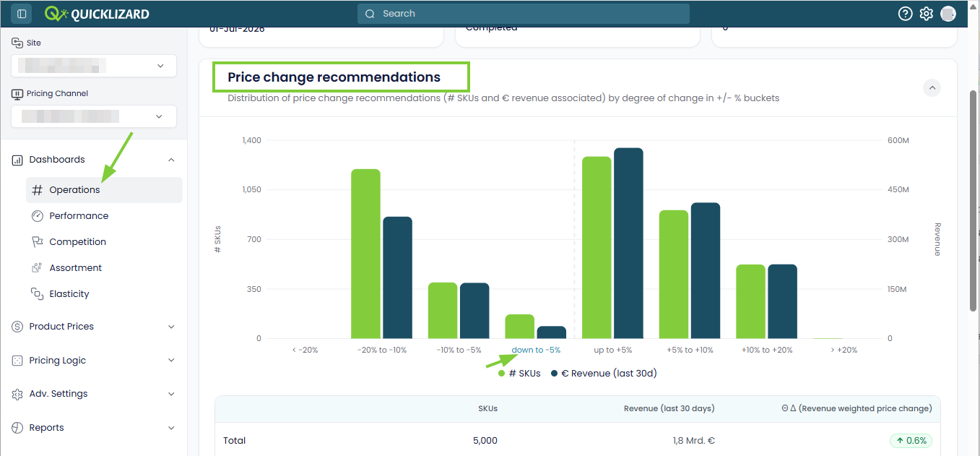Expand the Product Prices section
Image resolution: width=980 pixels, height=456 pixels.
[171, 327]
